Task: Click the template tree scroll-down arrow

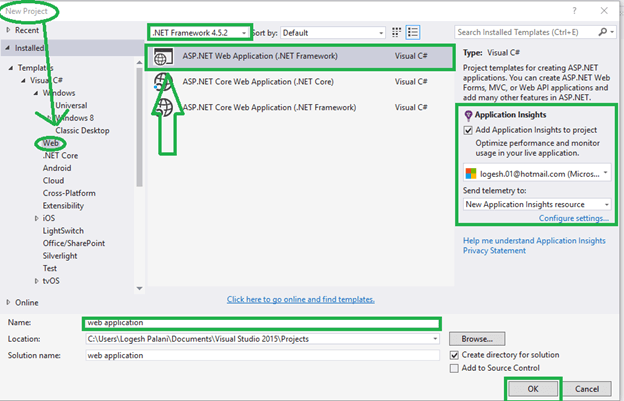Action: [139, 288]
